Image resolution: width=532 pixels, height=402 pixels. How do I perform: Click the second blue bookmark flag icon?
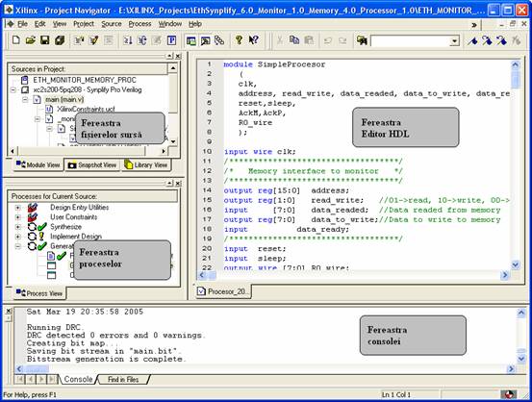(487, 40)
